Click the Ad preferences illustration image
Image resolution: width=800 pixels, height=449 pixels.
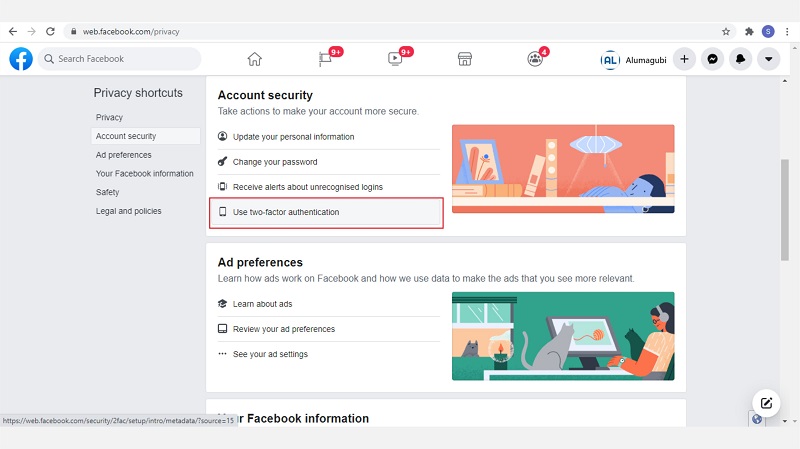(563, 336)
